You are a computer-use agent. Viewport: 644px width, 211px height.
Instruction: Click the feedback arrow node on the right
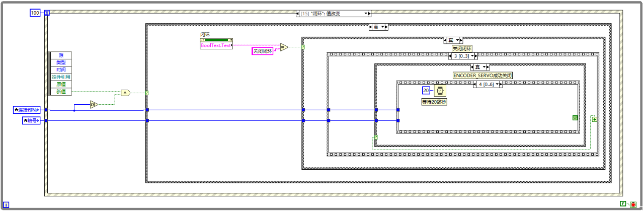pyautogui.click(x=595, y=119)
